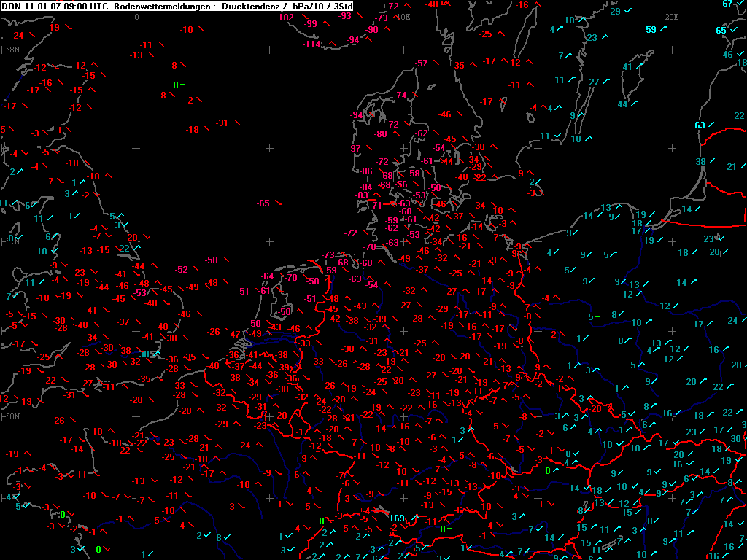Select the -57 station reading
The height and width of the screenshot is (560, 747).
coord(421,64)
